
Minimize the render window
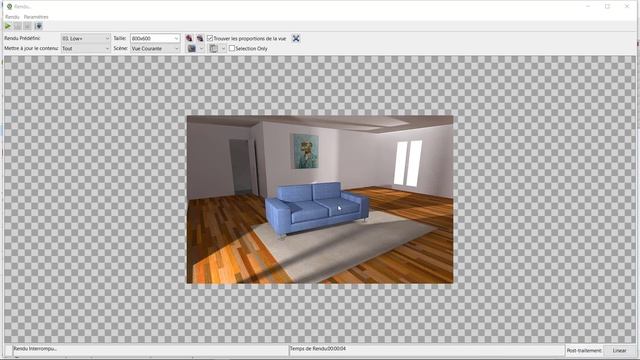pyautogui.click(x=588, y=7)
